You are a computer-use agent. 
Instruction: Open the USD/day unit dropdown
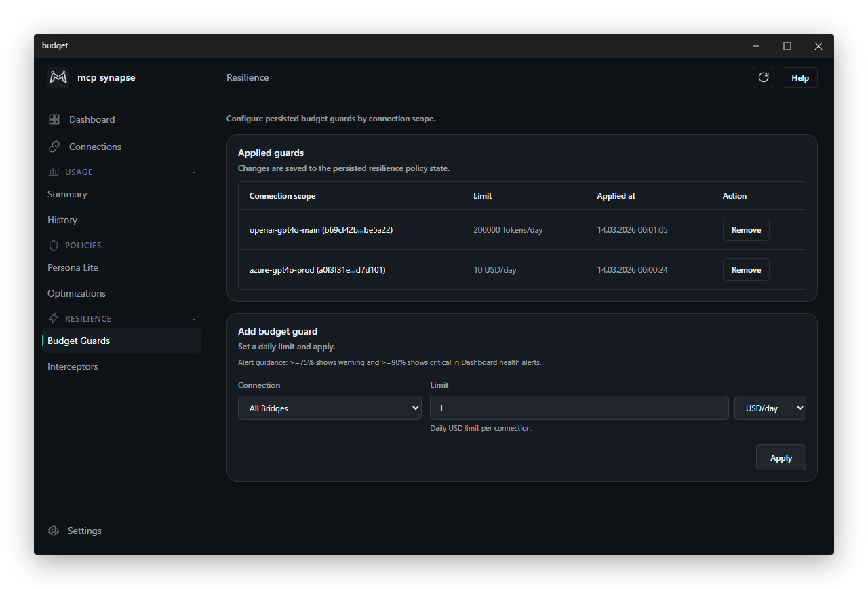point(770,408)
